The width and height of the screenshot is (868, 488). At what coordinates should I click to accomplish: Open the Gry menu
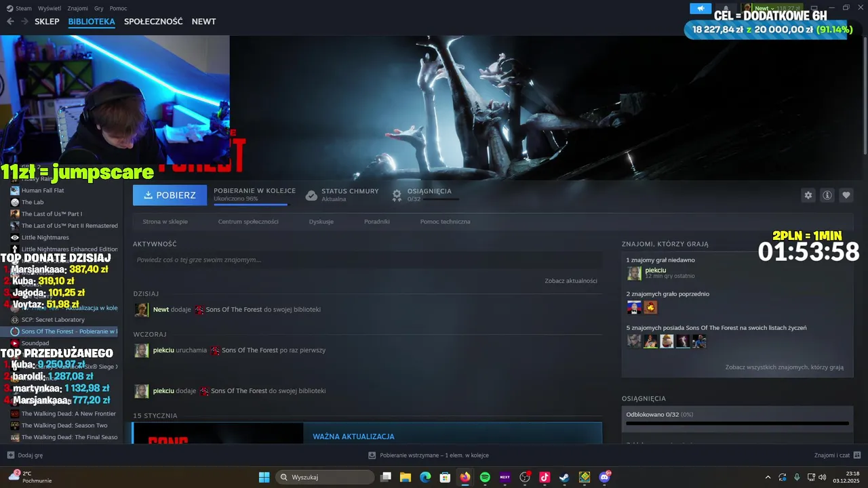tap(99, 8)
